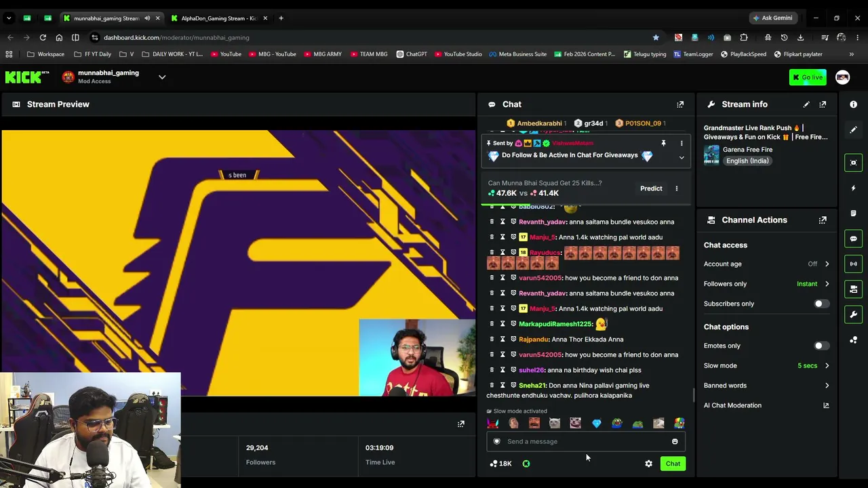Show more bookmarks with the overflow chevron
868x488 pixels.
click(x=851, y=54)
